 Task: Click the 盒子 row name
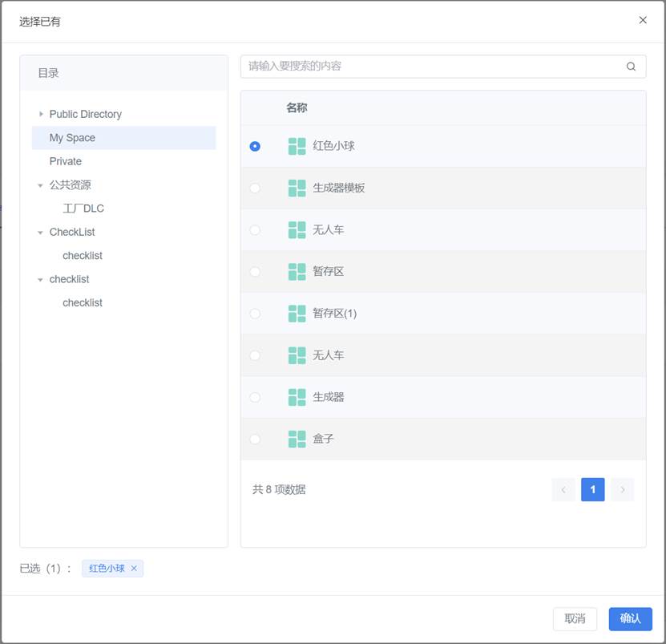pos(323,439)
